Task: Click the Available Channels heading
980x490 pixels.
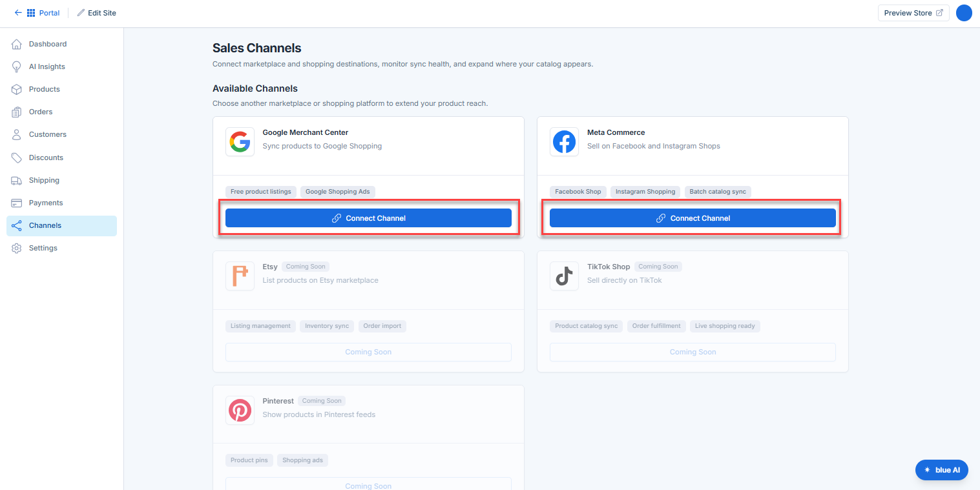Action: coord(255,88)
